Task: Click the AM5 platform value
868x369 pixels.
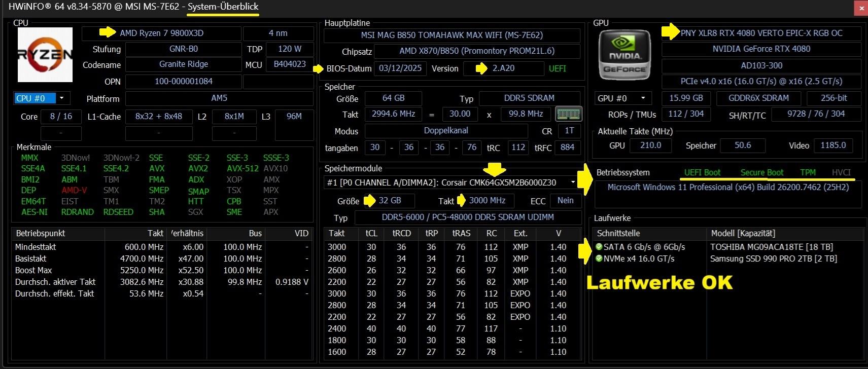Action: [219, 98]
